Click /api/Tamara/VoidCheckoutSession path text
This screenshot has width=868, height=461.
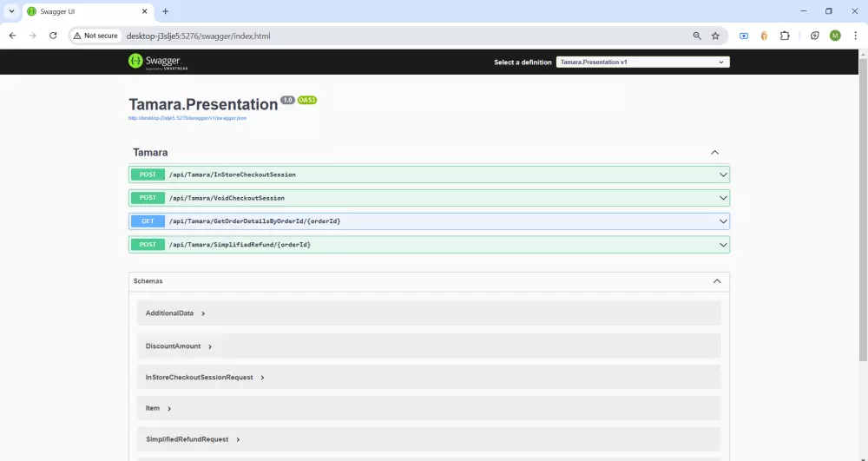point(227,198)
